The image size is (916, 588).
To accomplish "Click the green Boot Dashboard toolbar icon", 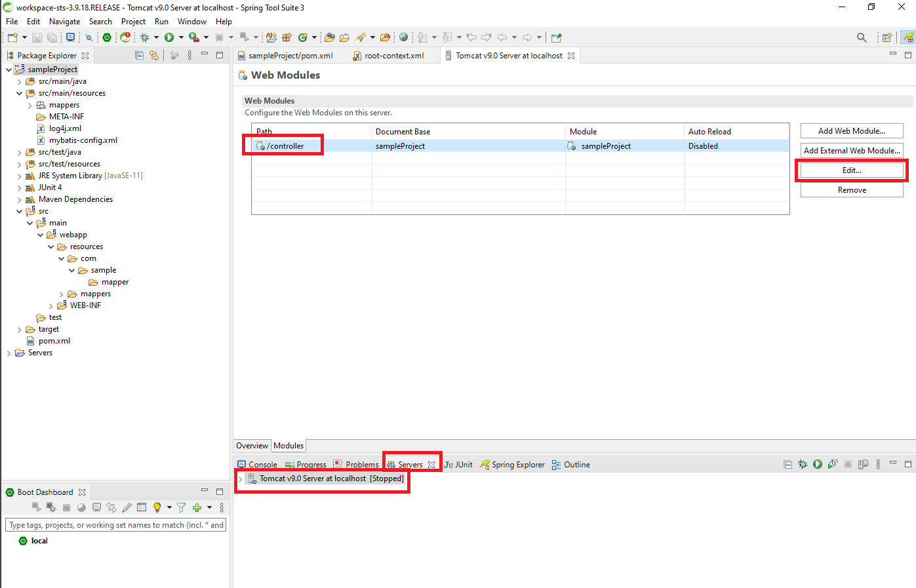I will coord(107,37).
